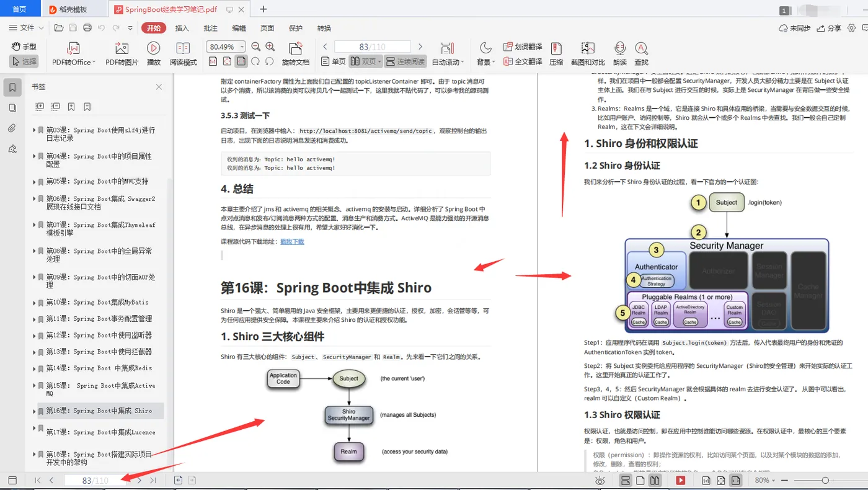Viewport: 868px width, 490px height.
Task: Click 全文翻译 full text translation
Action: (x=523, y=61)
